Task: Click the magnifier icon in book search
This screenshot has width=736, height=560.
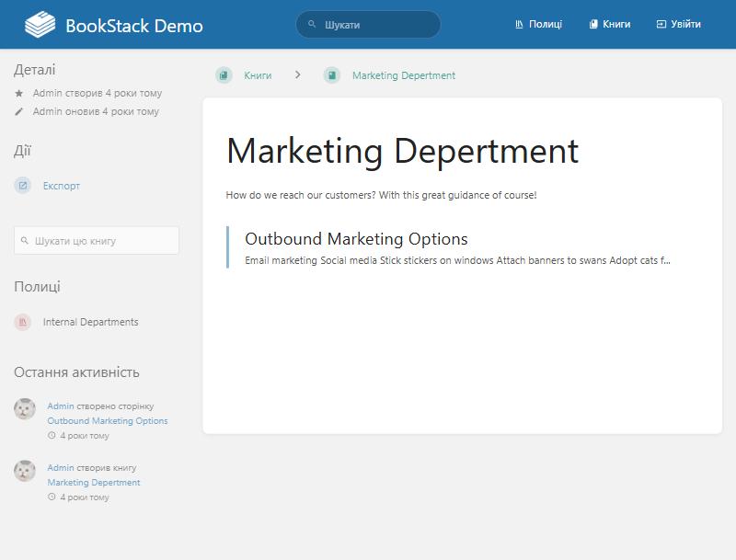Action: click(25, 241)
